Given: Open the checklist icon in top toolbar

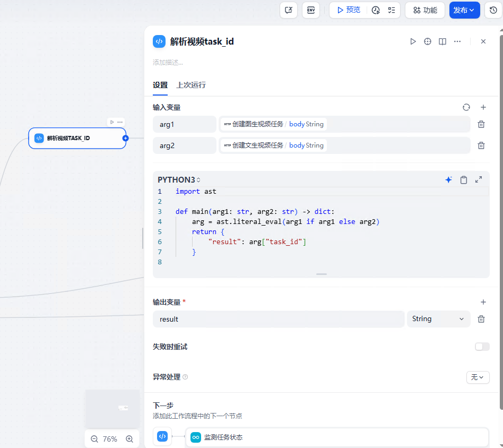Looking at the screenshot, I should point(392,10).
